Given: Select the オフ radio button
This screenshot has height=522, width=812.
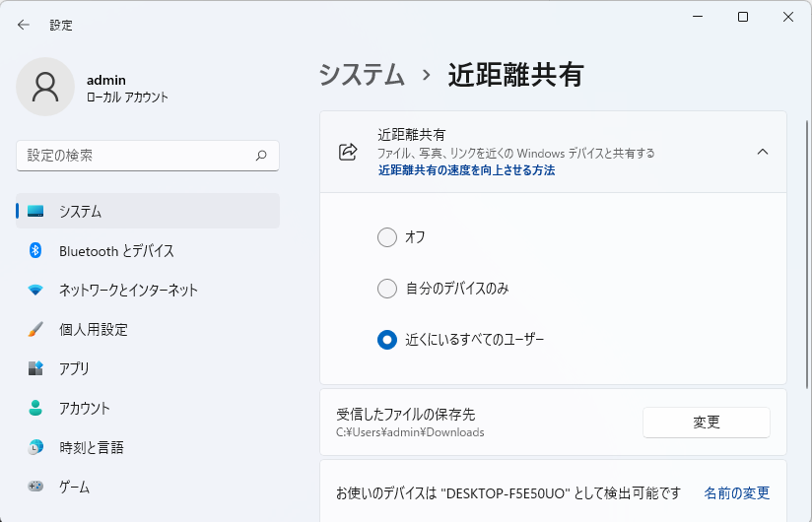Looking at the screenshot, I should pyautogui.click(x=387, y=237).
